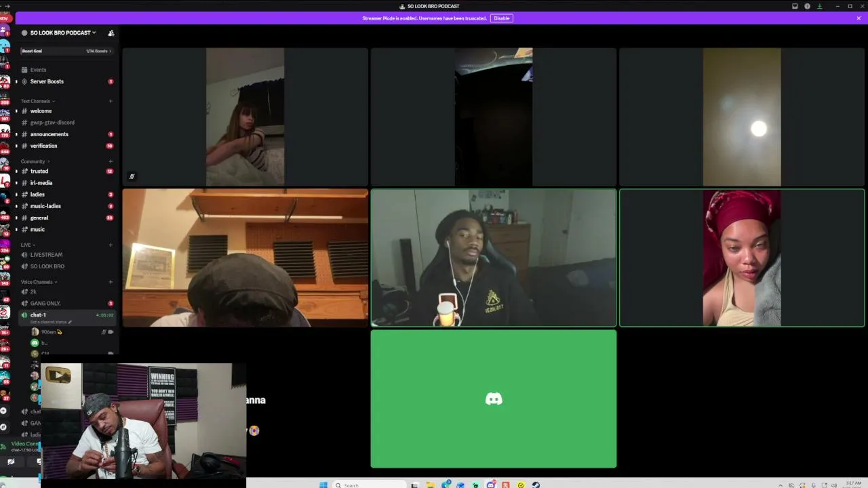Open the welcome text channel
The image size is (868, 488).
click(66, 111)
